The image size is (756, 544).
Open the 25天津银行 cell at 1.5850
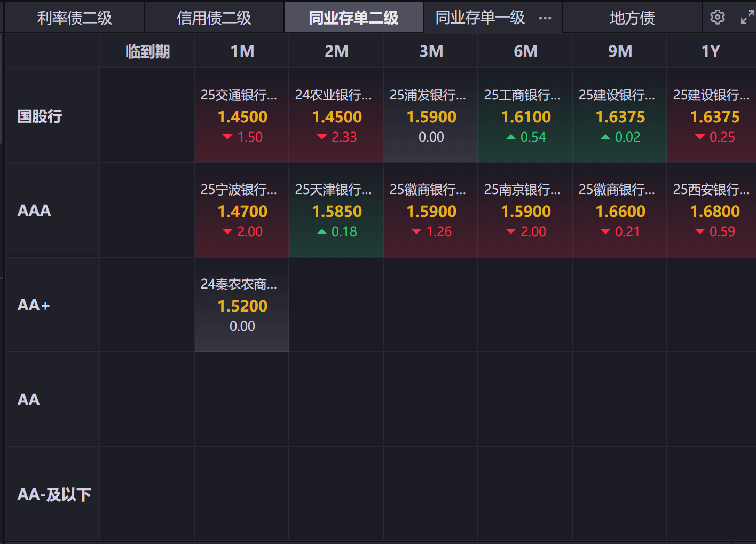click(336, 210)
